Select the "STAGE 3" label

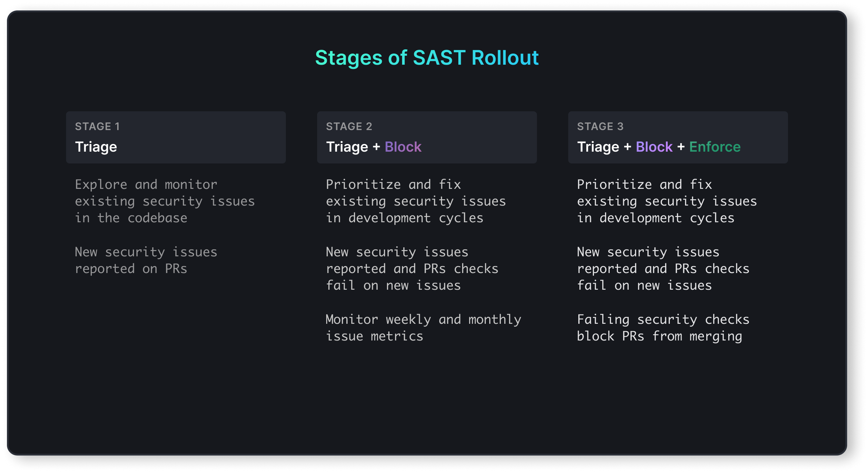[x=600, y=127]
